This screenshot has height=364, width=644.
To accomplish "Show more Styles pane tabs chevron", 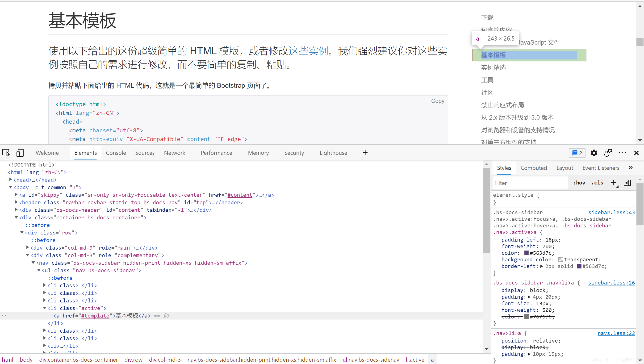I will pyautogui.click(x=630, y=168).
